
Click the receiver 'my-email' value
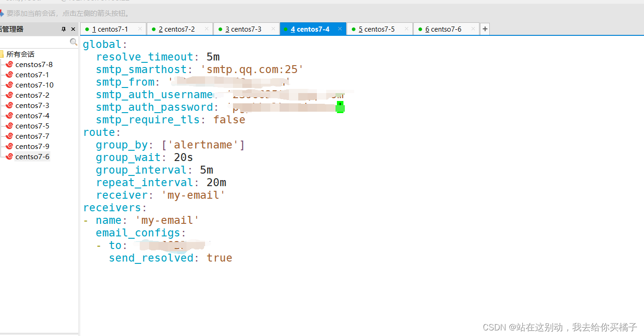pyautogui.click(x=193, y=195)
